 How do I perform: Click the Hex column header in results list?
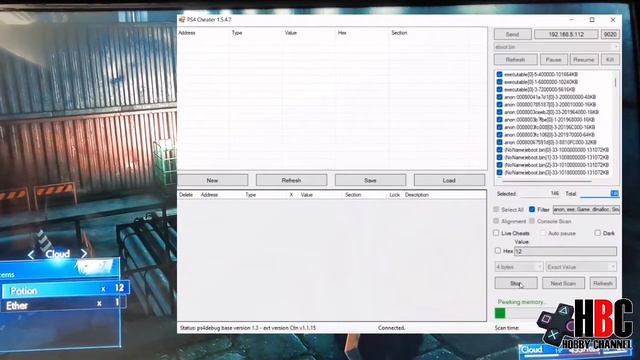pyautogui.click(x=342, y=33)
